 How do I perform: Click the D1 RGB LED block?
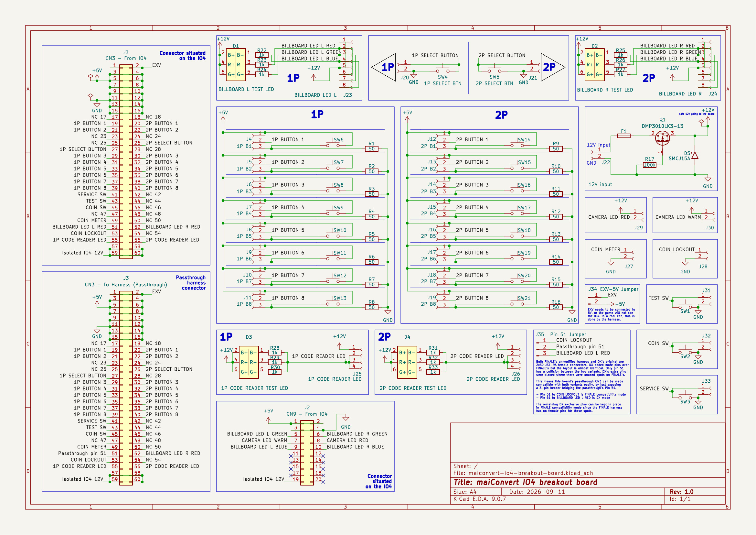click(236, 65)
